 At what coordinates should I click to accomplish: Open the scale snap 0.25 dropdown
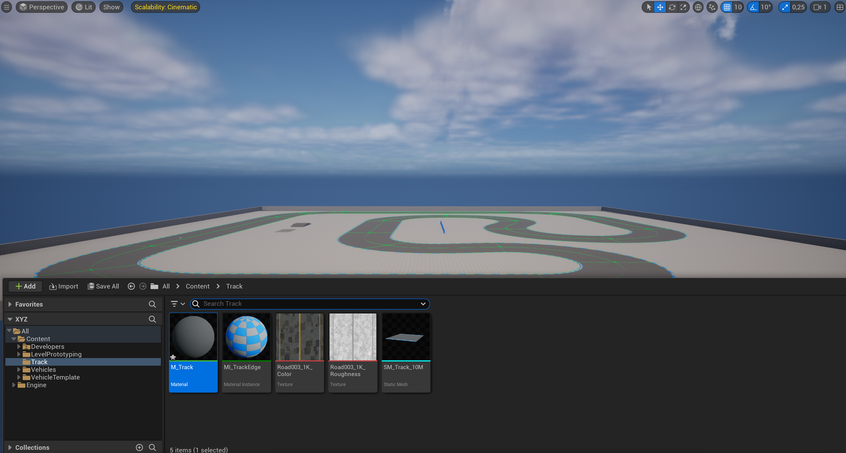(799, 7)
